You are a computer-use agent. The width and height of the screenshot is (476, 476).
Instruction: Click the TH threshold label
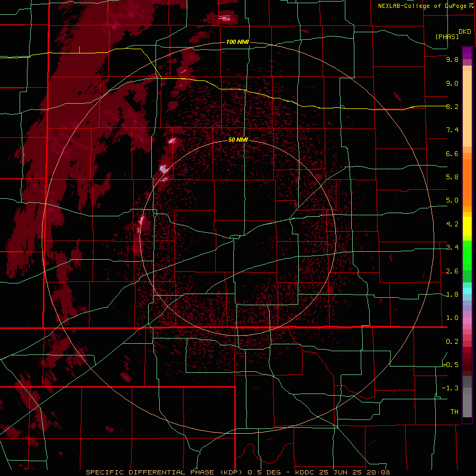point(454,412)
